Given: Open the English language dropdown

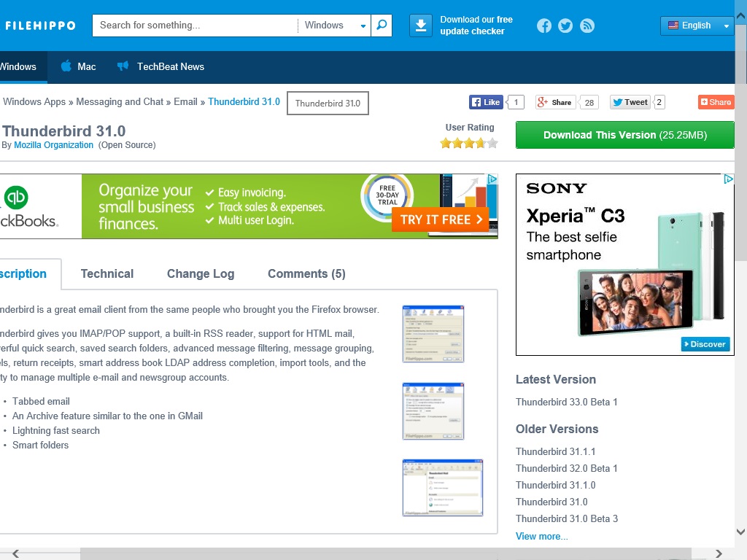Looking at the screenshot, I should click(697, 26).
